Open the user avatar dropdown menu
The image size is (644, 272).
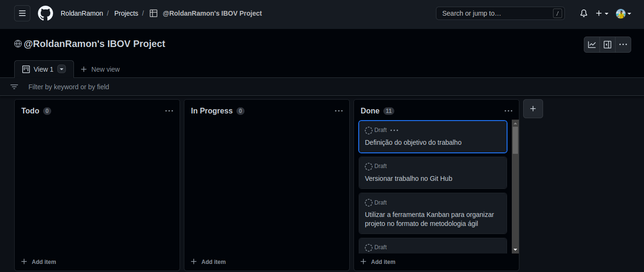(623, 13)
